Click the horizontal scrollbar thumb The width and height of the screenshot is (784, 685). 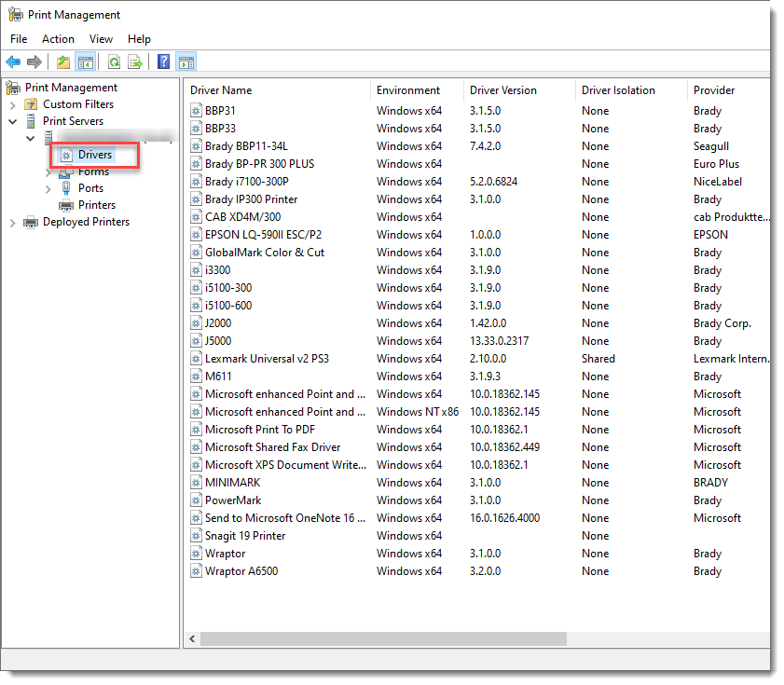(383, 638)
